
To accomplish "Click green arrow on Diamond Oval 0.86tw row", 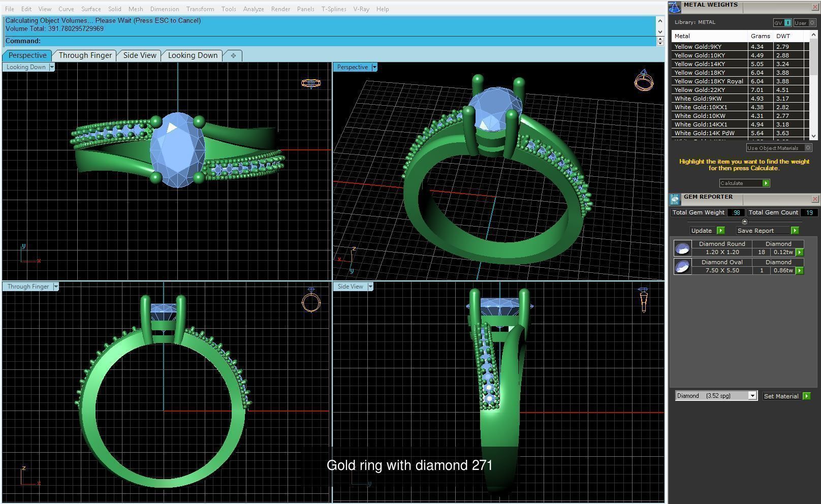I will (x=800, y=270).
